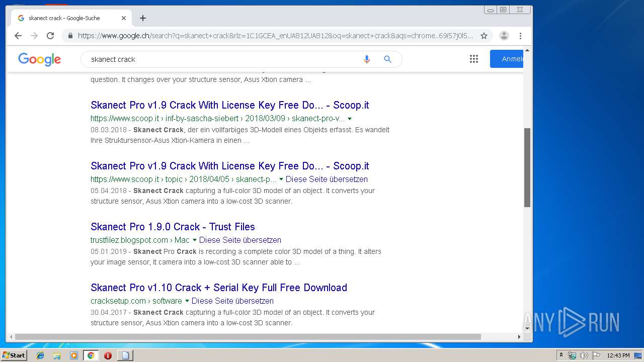Expand dropdown arrow beside cracksetup.com URL
The width and height of the screenshot is (644, 362).
point(187,301)
